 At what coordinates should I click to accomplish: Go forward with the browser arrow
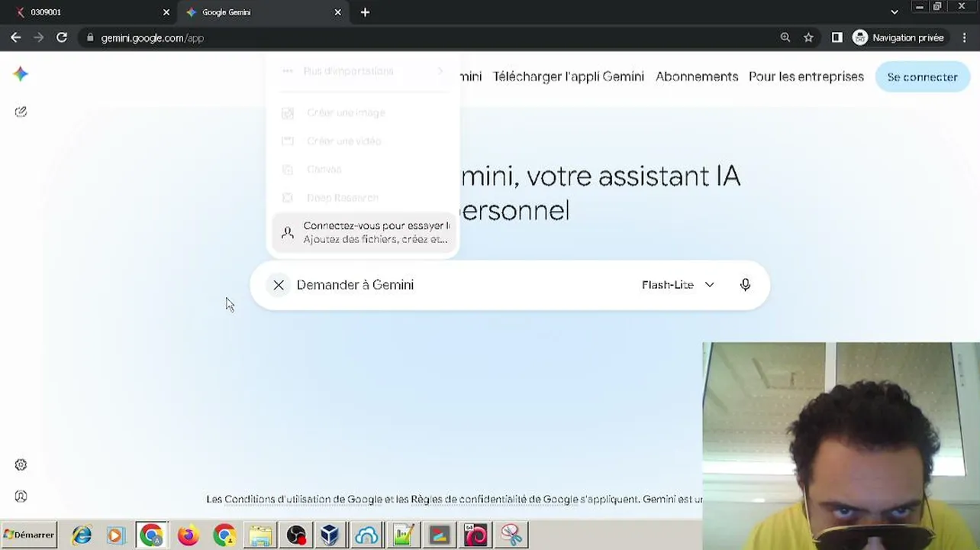pyautogui.click(x=39, y=37)
